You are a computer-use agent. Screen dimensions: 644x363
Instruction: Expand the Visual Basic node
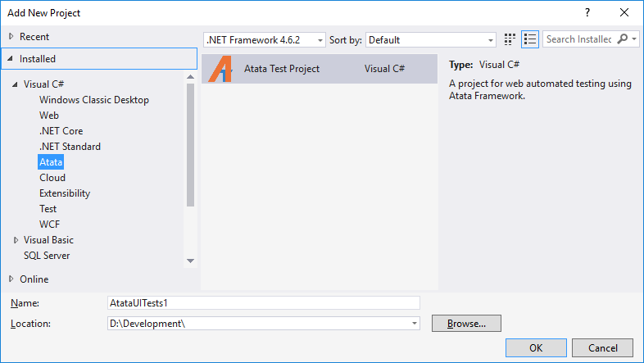[x=16, y=240]
